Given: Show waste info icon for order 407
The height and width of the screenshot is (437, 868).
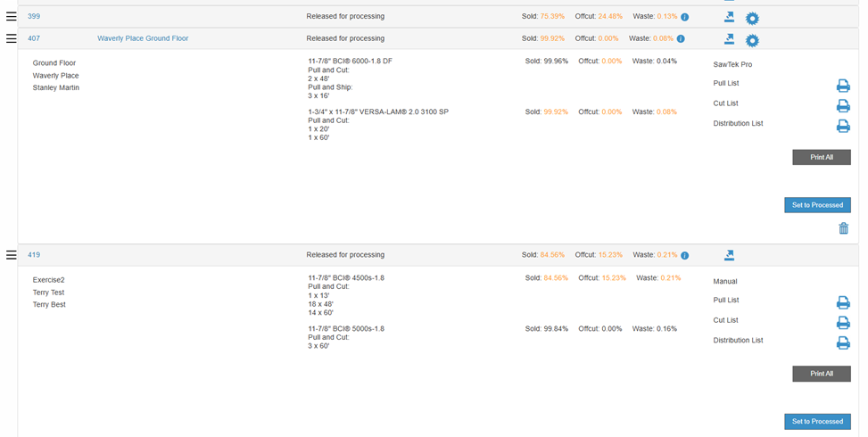Looking at the screenshot, I should pos(681,38).
